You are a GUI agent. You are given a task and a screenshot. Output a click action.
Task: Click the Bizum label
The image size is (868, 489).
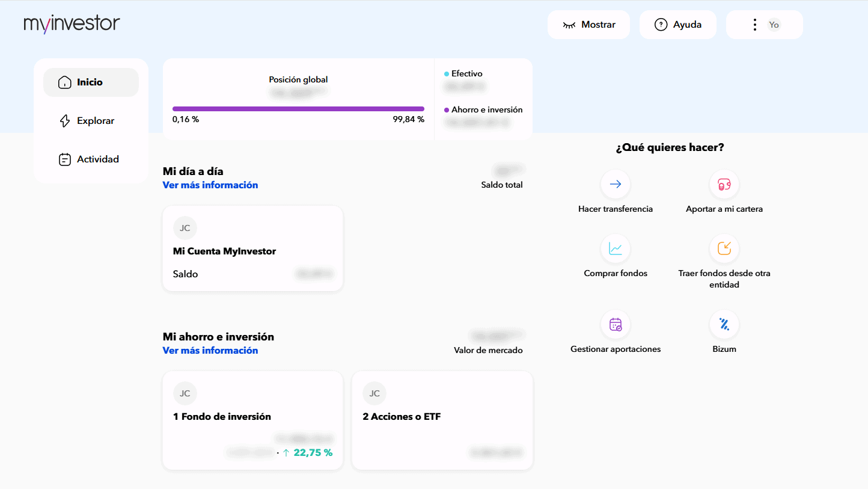pos(724,349)
